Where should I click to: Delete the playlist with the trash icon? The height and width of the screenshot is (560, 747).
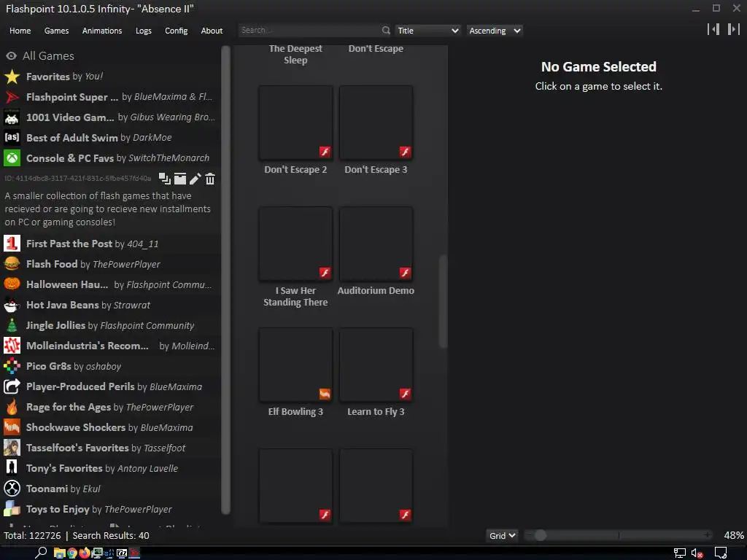209,179
